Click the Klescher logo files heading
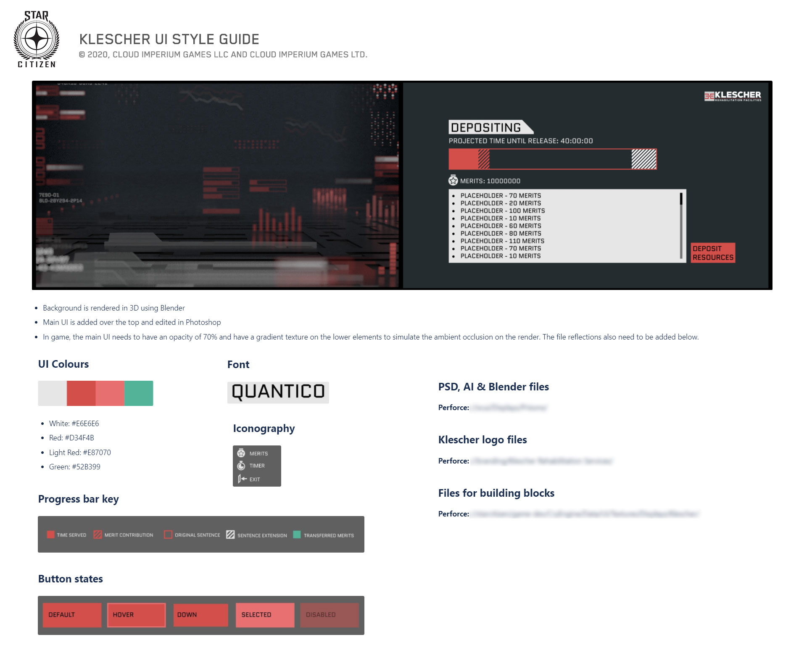Screen dimensions: 812x669 pos(482,440)
